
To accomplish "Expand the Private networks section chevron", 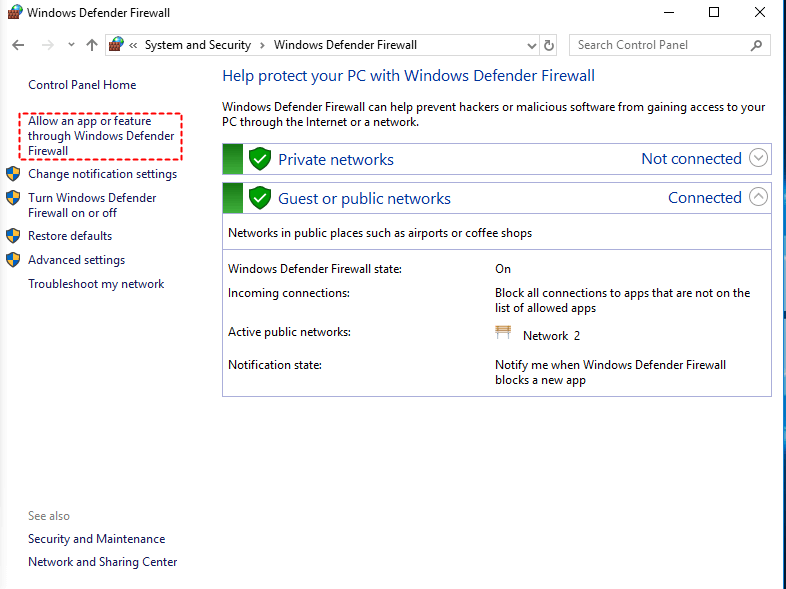I will pos(758,158).
